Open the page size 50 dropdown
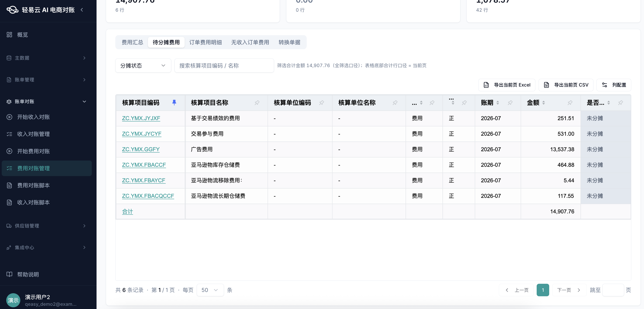Viewport: 644px width, 309px height. pyautogui.click(x=210, y=290)
